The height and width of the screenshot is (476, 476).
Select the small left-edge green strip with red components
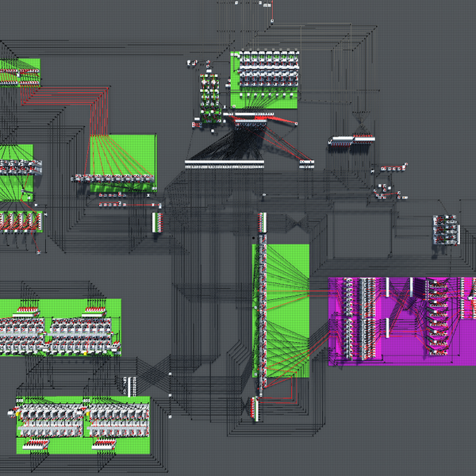click(21, 222)
